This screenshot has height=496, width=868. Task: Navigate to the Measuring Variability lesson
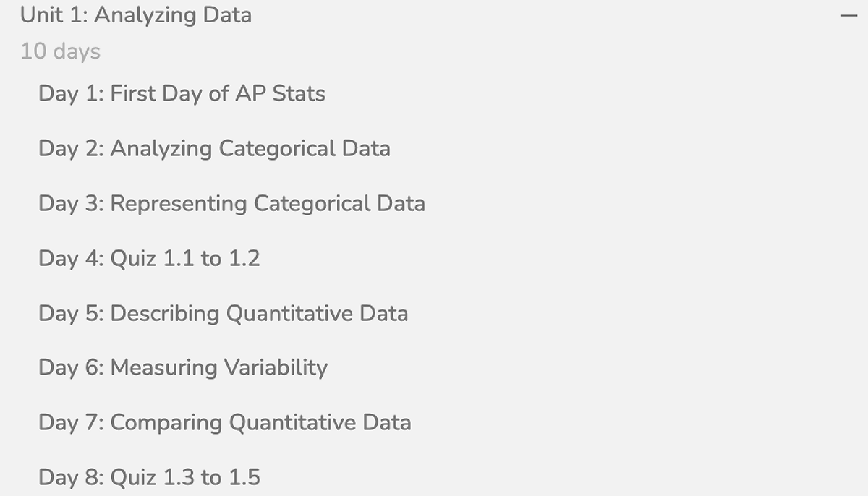point(183,368)
